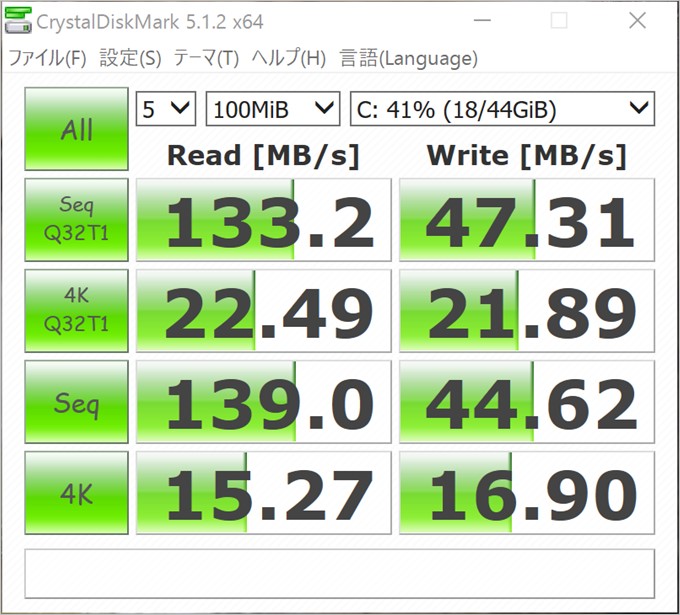Select the Seq Q32T1 write value 47.31
The height and width of the screenshot is (615, 680).
pyautogui.click(x=527, y=220)
